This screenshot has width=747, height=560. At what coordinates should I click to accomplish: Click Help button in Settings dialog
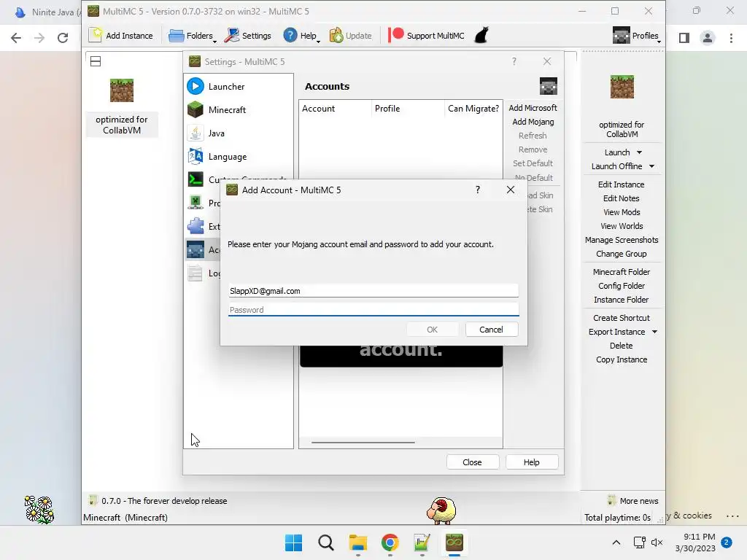531,462
